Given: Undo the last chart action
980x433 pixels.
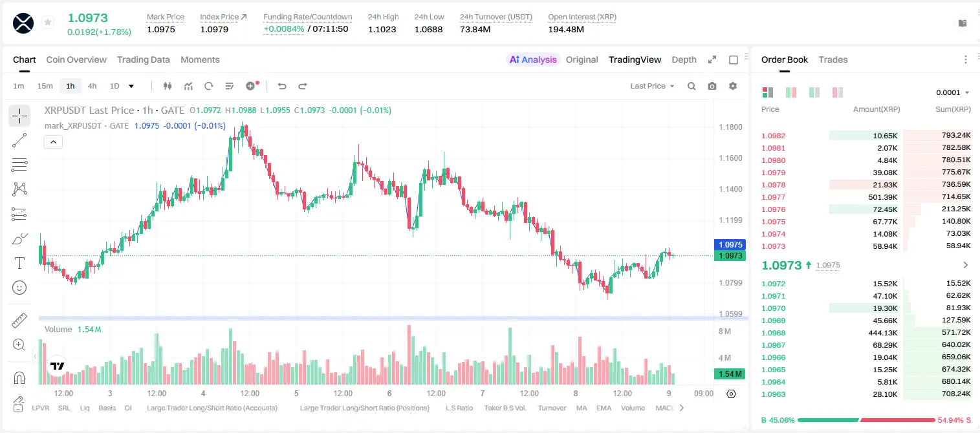Looking at the screenshot, I should point(281,86).
